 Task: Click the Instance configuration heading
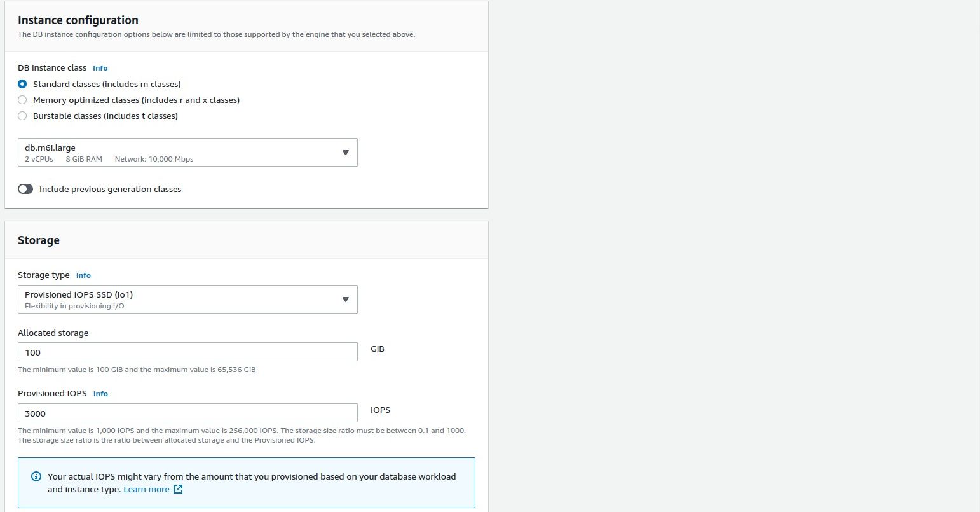coord(78,20)
